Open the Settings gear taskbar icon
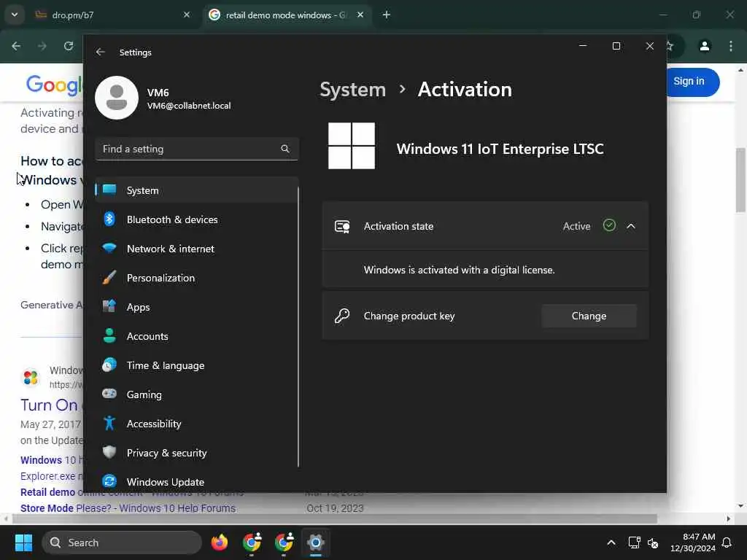Screen dimensions: 747x560 (315, 542)
